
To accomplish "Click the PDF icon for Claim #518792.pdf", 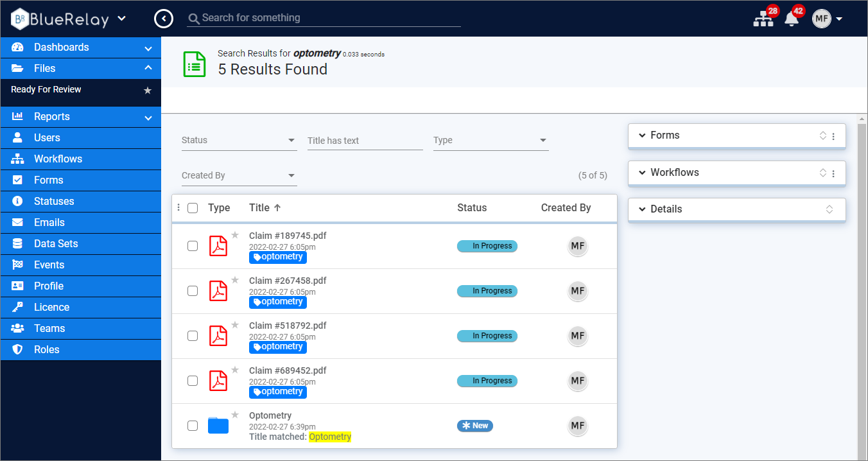I will click(218, 336).
